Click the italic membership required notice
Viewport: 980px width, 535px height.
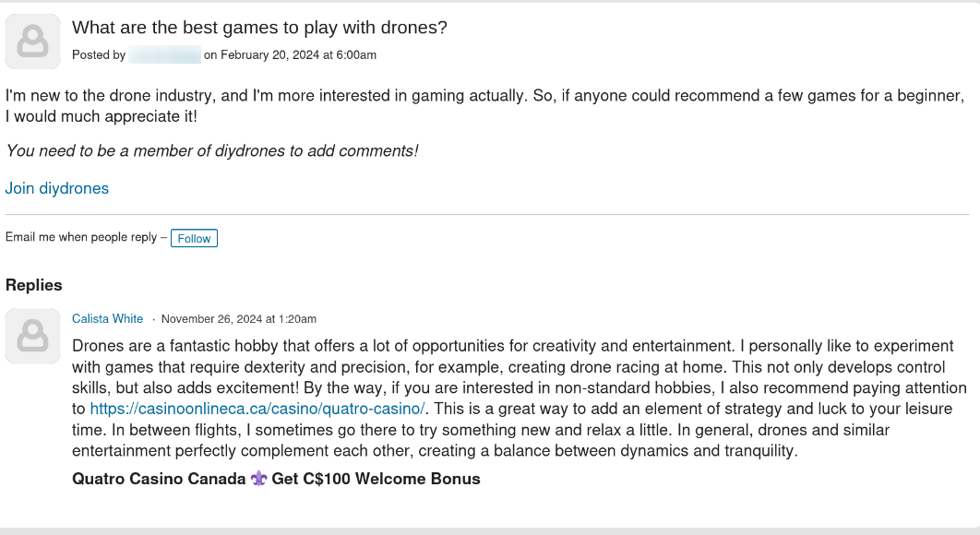212,150
